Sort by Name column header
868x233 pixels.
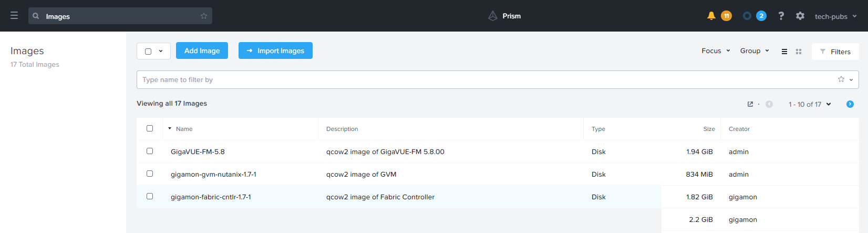tap(184, 129)
